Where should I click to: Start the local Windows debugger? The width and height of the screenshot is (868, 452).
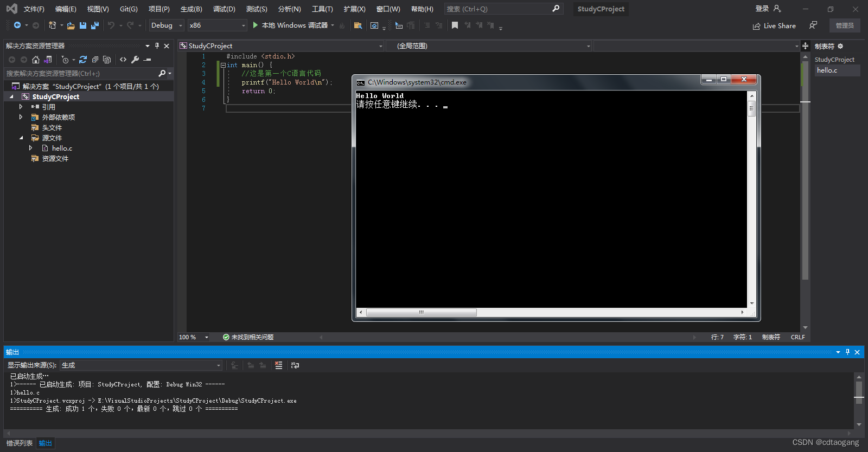(290, 25)
